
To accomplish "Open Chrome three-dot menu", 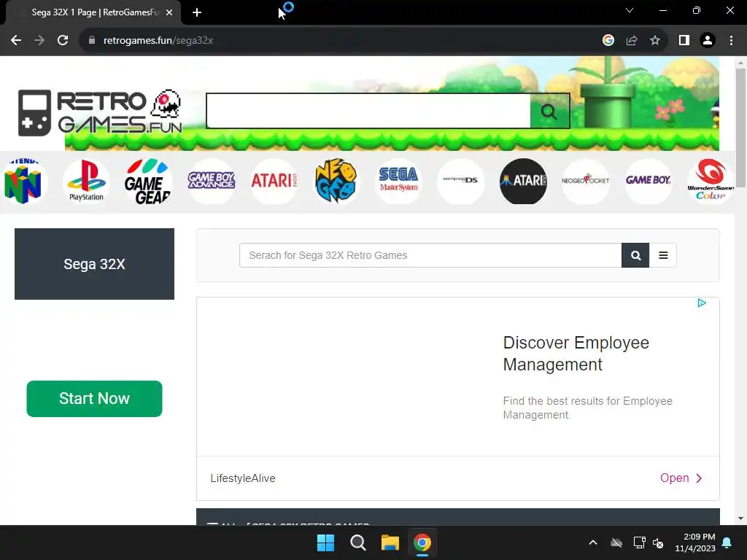I will (731, 41).
